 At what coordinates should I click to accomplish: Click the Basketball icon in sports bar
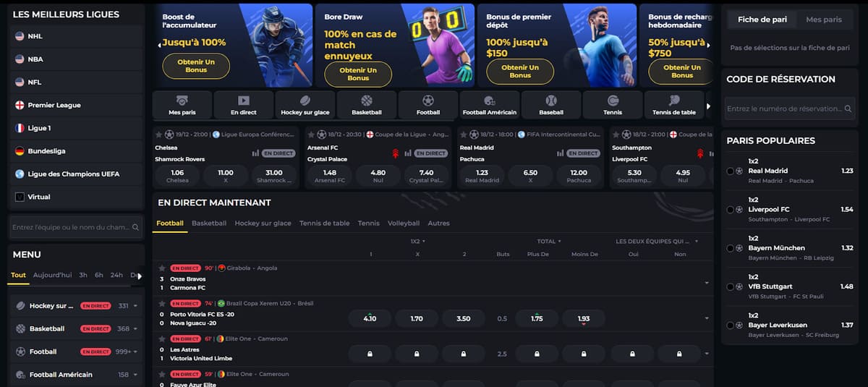point(367,101)
